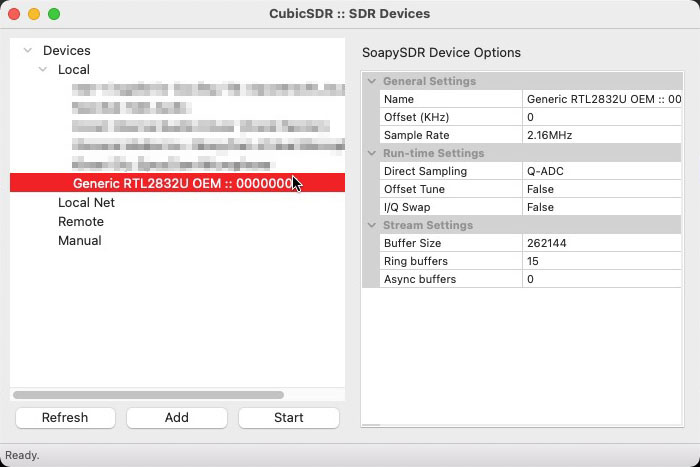Select Generic RTL2832U OEM device
The image size is (700, 467).
coord(177,183)
